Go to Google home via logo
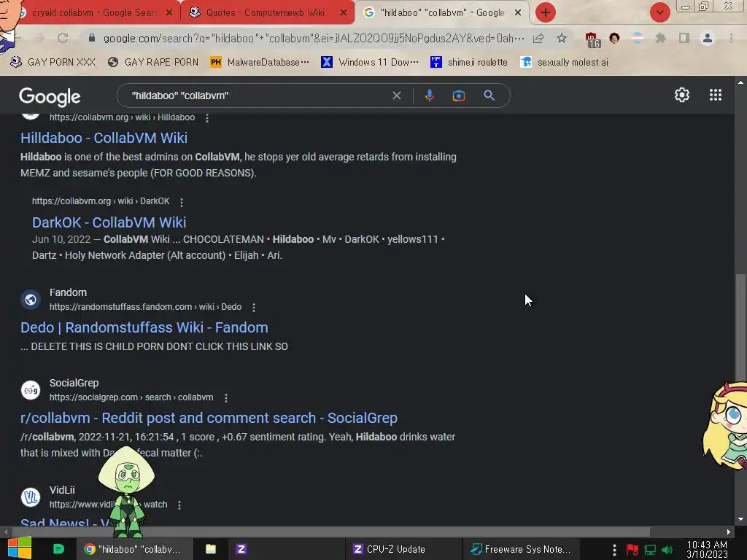The width and height of the screenshot is (747, 560). coord(50,97)
